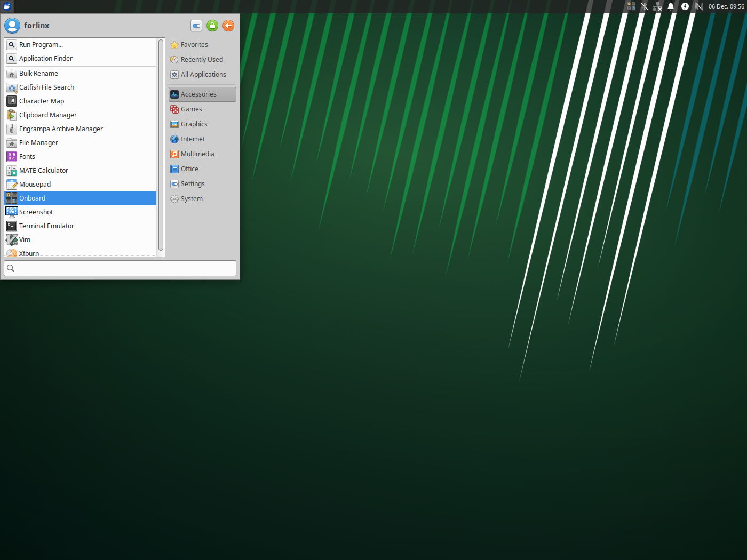Start MATE Calculator

(x=81, y=171)
